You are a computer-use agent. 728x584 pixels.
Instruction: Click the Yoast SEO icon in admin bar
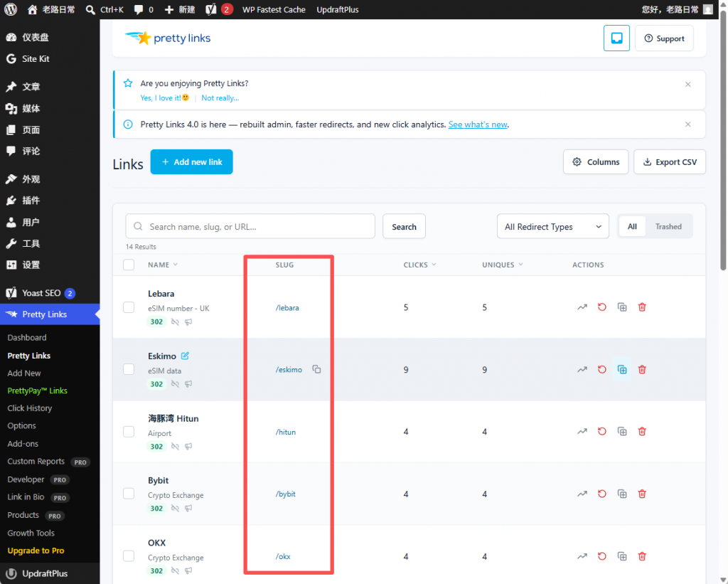point(211,9)
